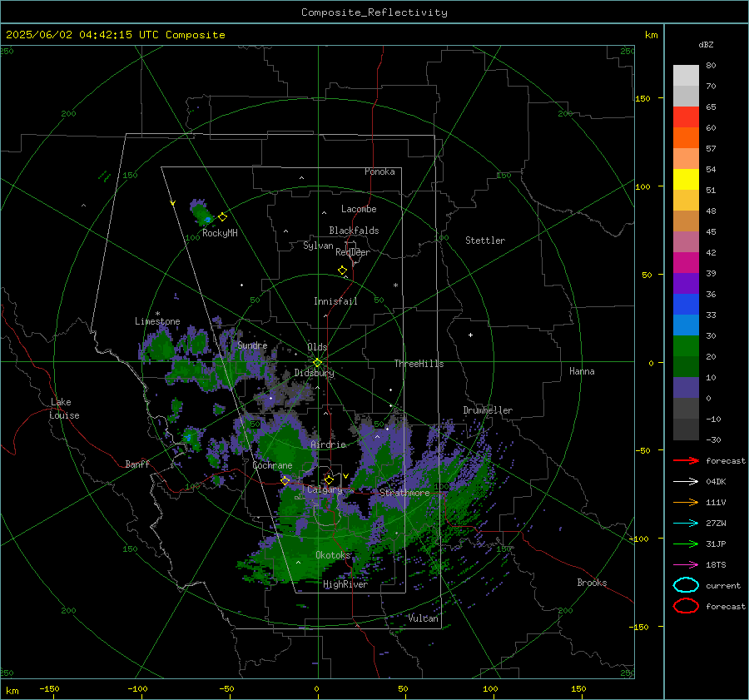This screenshot has width=749, height=700.
Task: Click the Drumheller town label
Action: pyautogui.click(x=488, y=410)
